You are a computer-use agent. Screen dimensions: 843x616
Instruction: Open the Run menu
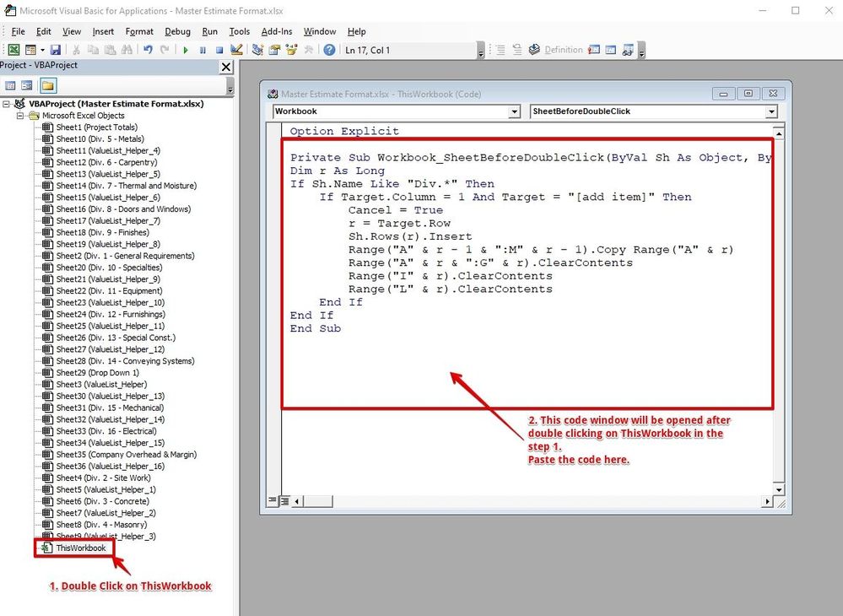tap(209, 32)
